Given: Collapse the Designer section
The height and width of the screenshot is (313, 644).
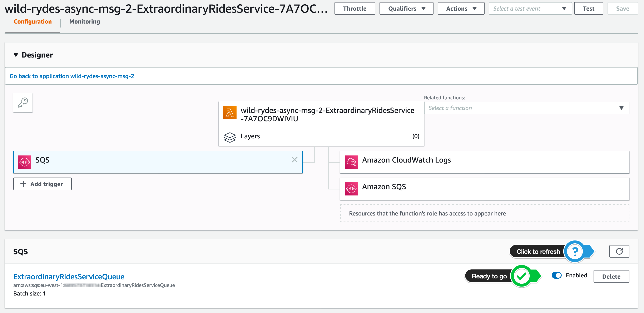Looking at the screenshot, I should tap(16, 55).
